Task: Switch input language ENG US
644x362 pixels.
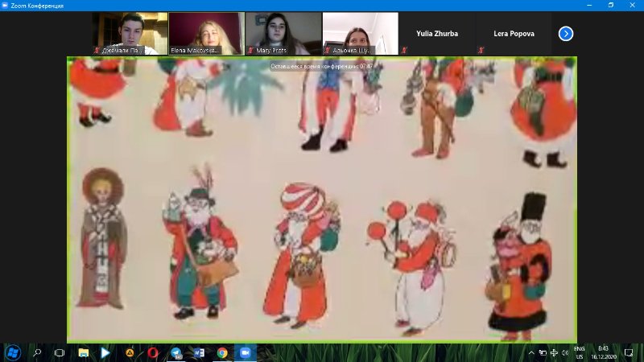Action: [x=580, y=352]
